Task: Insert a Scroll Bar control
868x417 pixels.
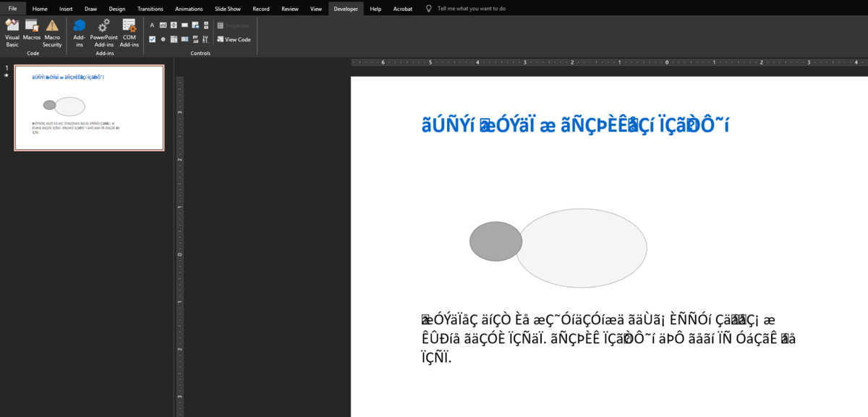Action: pos(206,25)
